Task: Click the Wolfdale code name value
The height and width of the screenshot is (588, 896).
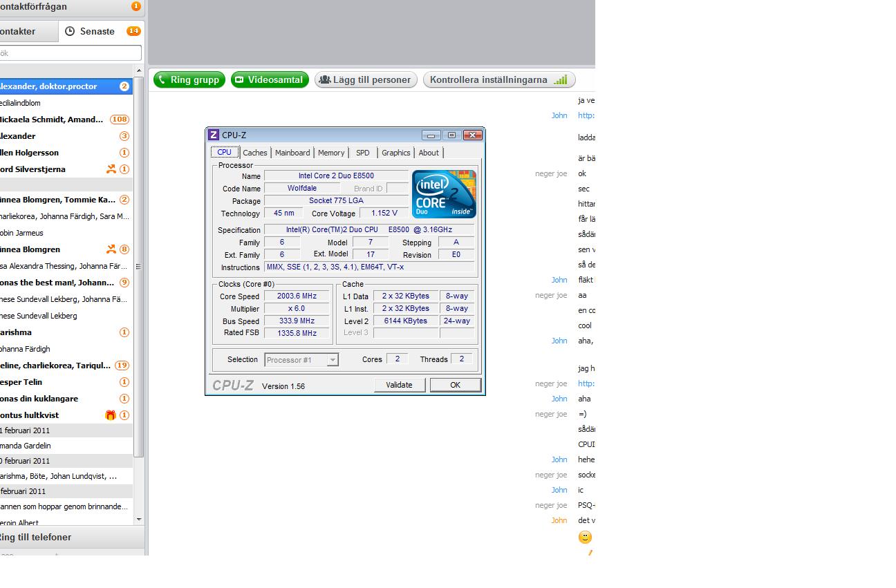Action: click(302, 189)
